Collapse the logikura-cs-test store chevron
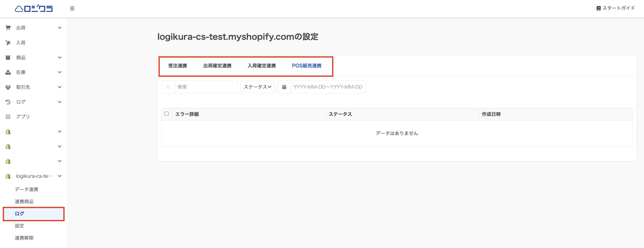This screenshot has width=644, height=248. tap(60, 176)
